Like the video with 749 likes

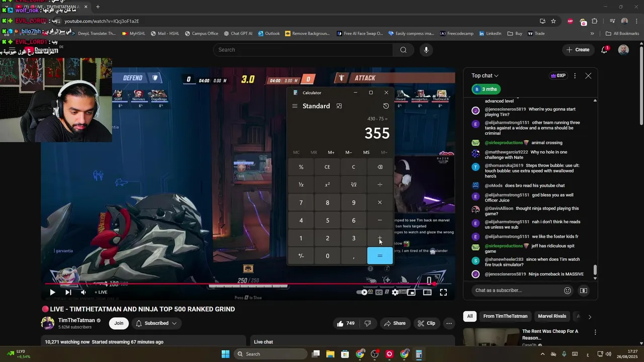346,323
